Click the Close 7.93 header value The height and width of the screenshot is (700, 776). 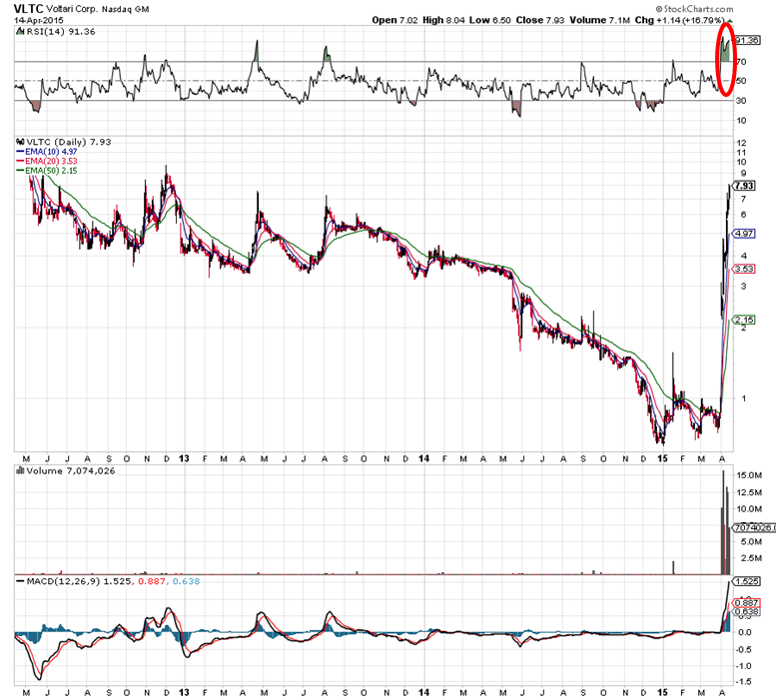539,20
